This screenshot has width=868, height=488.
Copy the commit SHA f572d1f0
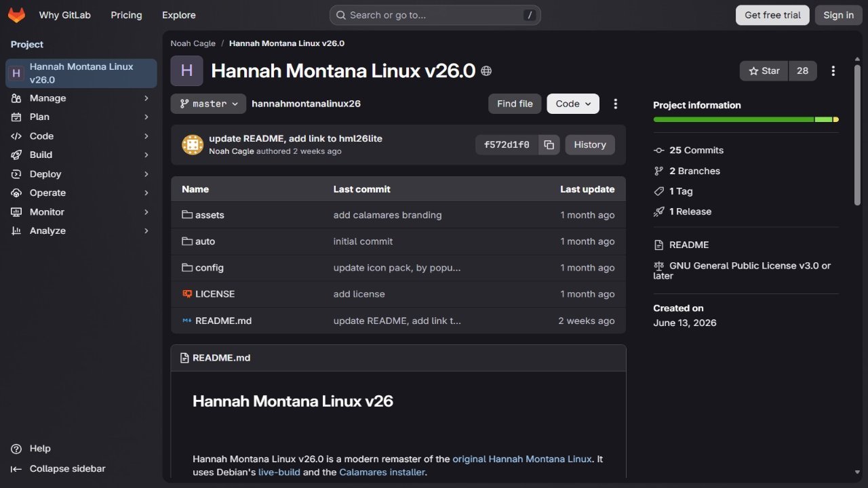pos(549,144)
